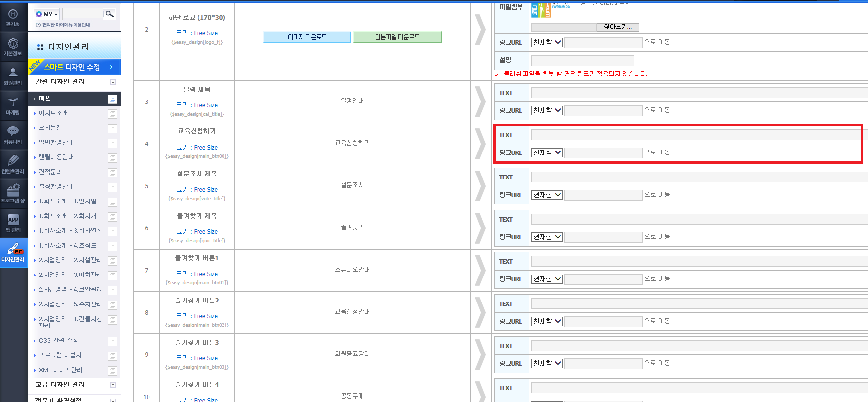The width and height of the screenshot is (868, 402).
Task: Open the 스마트 디자인 수정 menu
Action: (74, 67)
